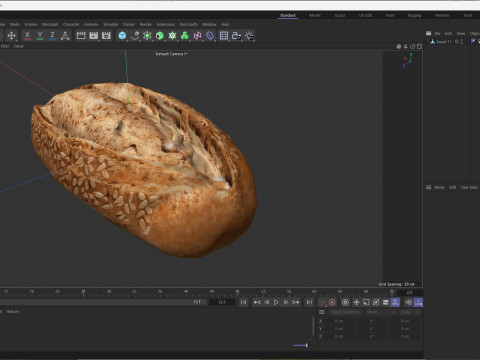Screen dimensions: 480x360
Task: Switch to the Paint layout tab
Action: [x=390, y=15]
